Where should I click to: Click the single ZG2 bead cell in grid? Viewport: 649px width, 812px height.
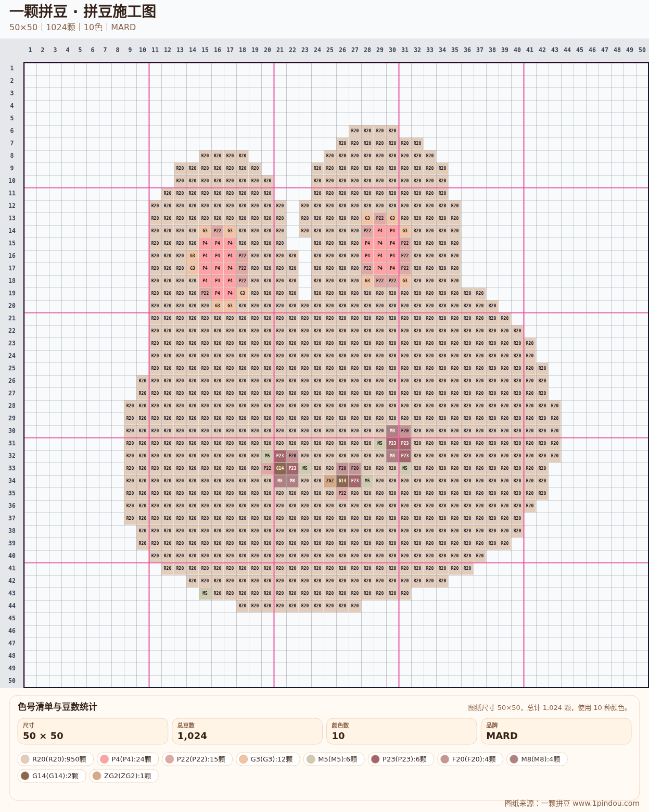coord(330,481)
